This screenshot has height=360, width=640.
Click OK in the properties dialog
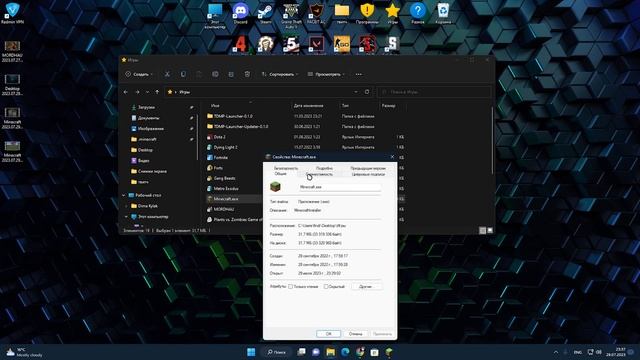[329, 334]
